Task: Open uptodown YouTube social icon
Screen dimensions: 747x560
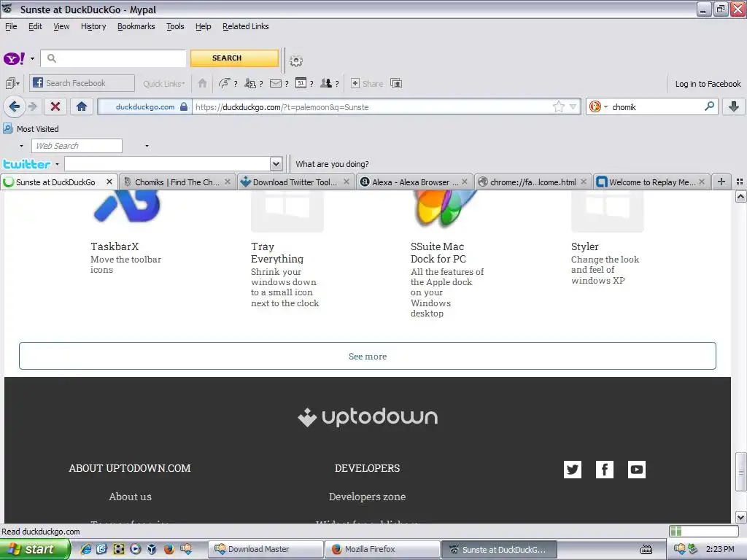Action: (636, 470)
